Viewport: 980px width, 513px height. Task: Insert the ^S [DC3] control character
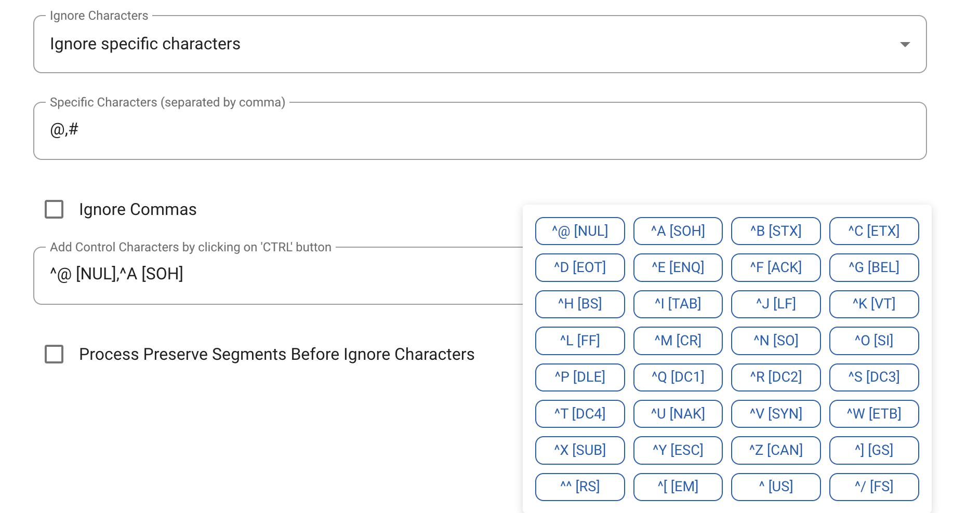pyautogui.click(x=873, y=377)
